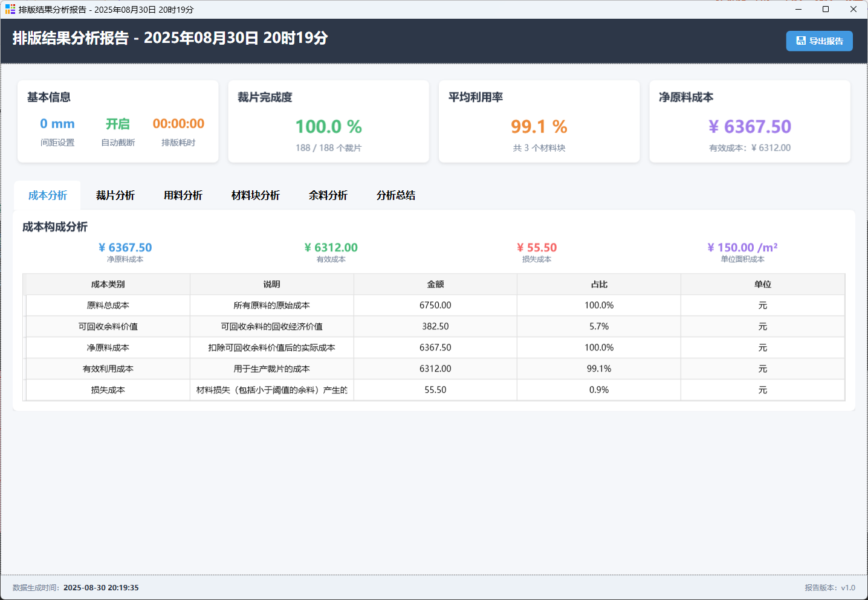The image size is (868, 600).
Task: Close the report window
Action: [853, 10]
